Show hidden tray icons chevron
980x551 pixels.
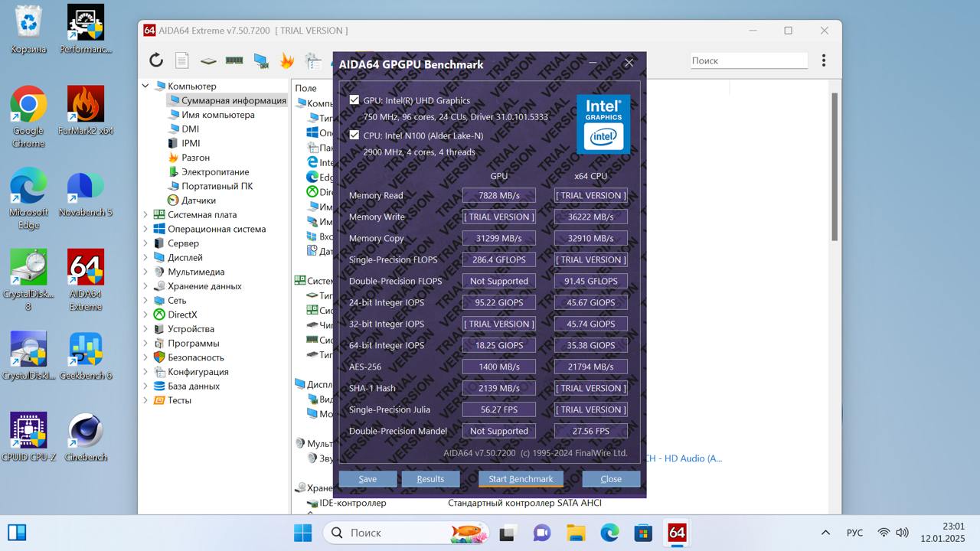click(x=825, y=533)
